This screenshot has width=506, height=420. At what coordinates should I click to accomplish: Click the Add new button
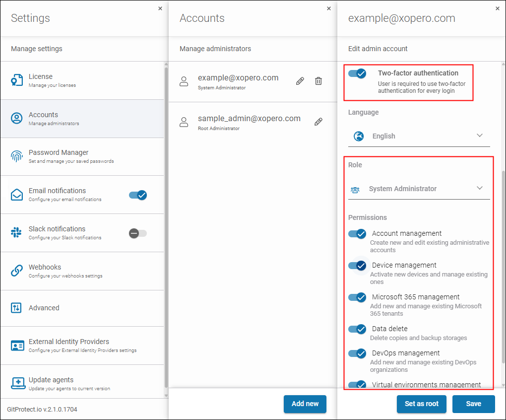pos(305,404)
